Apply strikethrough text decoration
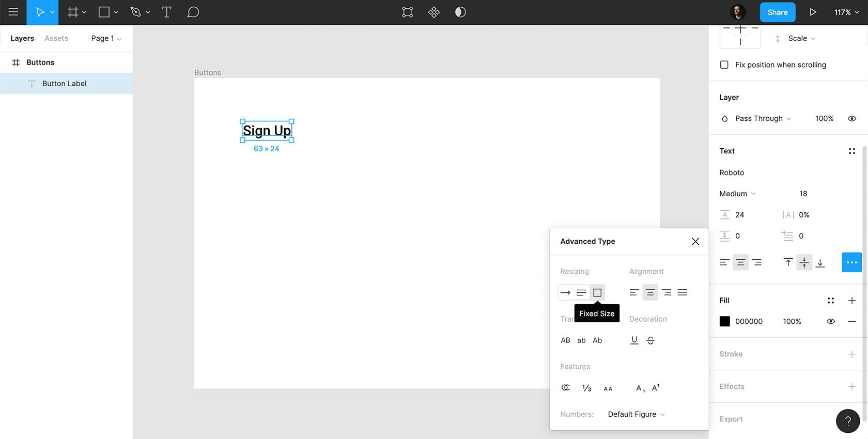This screenshot has width=868, height=439. coord(650,340)
